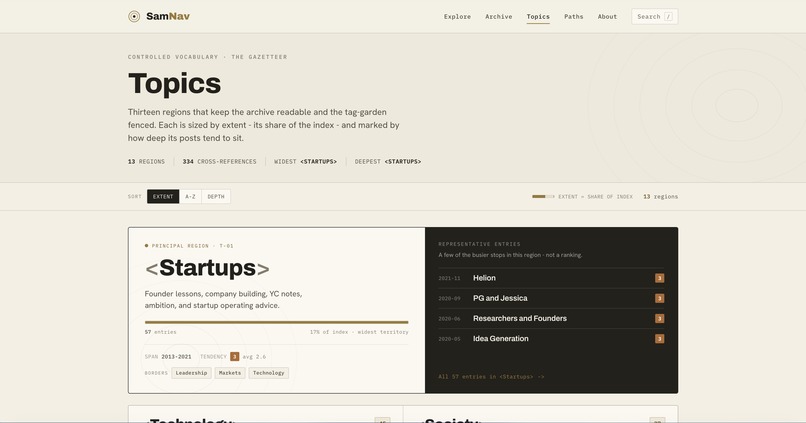This screenshot has width=806, height=423.
Task: Open the Leadership border tag
Action: point(191,373)
